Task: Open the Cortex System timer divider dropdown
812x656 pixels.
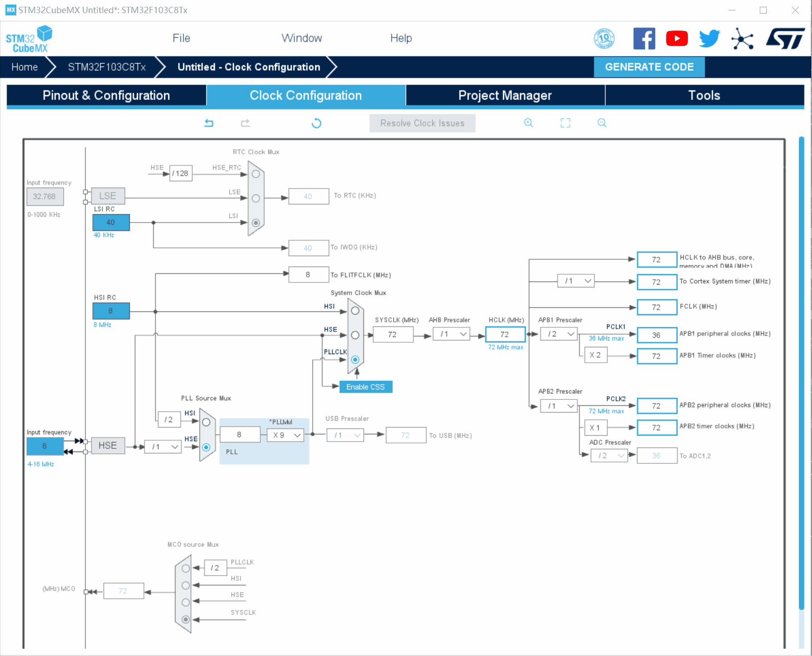Action: click(576, 281)
